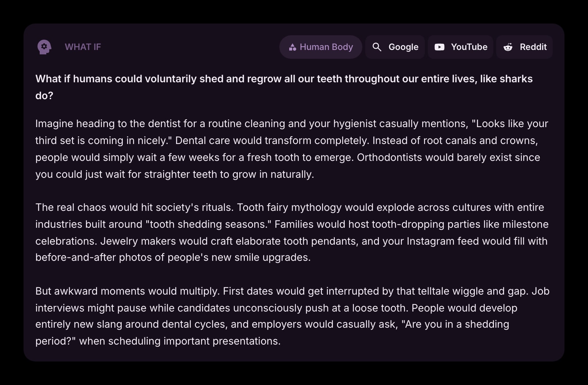Screen dimensions: 588x385
Task: Click the paragraph starting "But awkward moments"
Action: 292,316
